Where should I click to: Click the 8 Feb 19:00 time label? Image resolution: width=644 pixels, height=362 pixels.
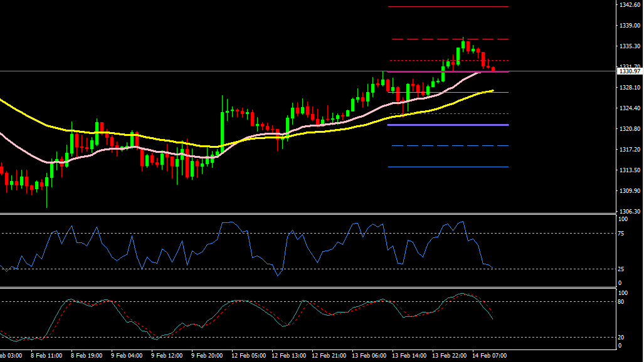(87, 356)
